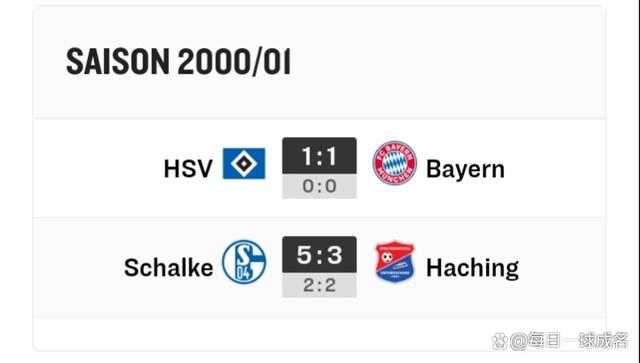The image size is (640, 363).
Task: Click the Schalke 04 club logo
Action: (x=244, y=262)
